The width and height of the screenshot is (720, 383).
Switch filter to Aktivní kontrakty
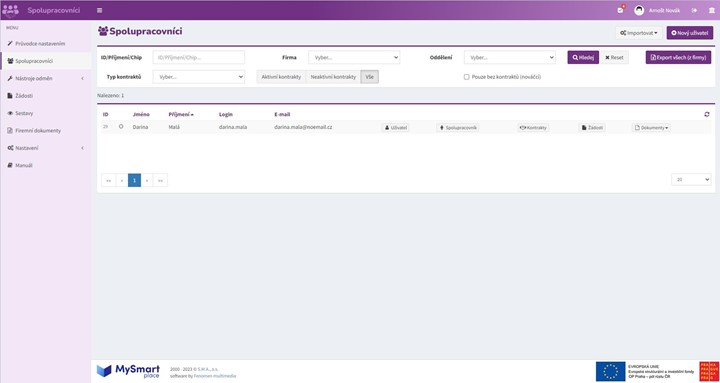click(x=281, y=77)
